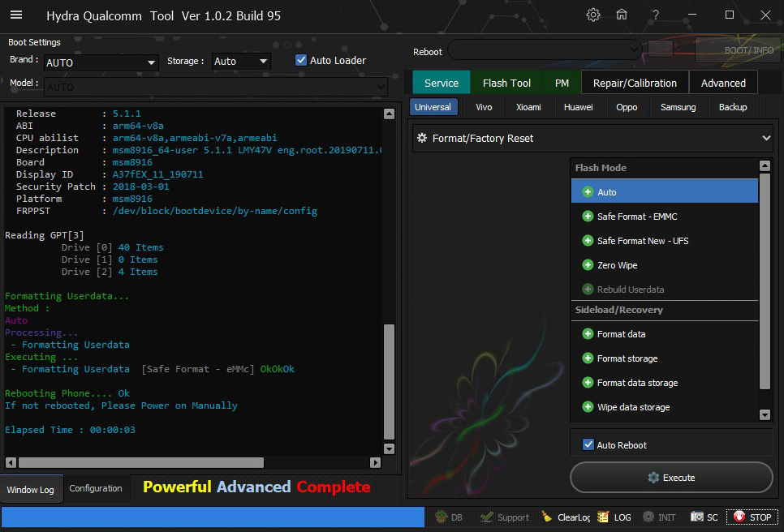Click the plus icon next to Wipe data storage
Screen dimensions: 784x532
pos(588,406)
